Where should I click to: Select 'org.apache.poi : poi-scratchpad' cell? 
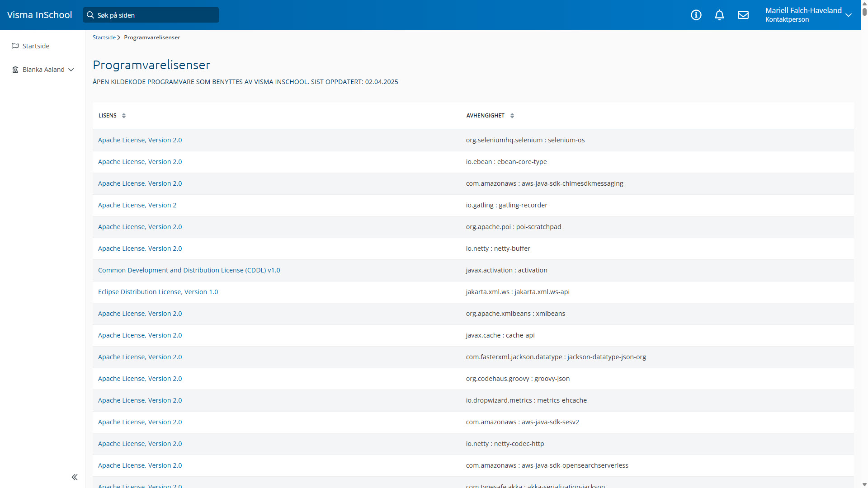click(x=514, y=227)
